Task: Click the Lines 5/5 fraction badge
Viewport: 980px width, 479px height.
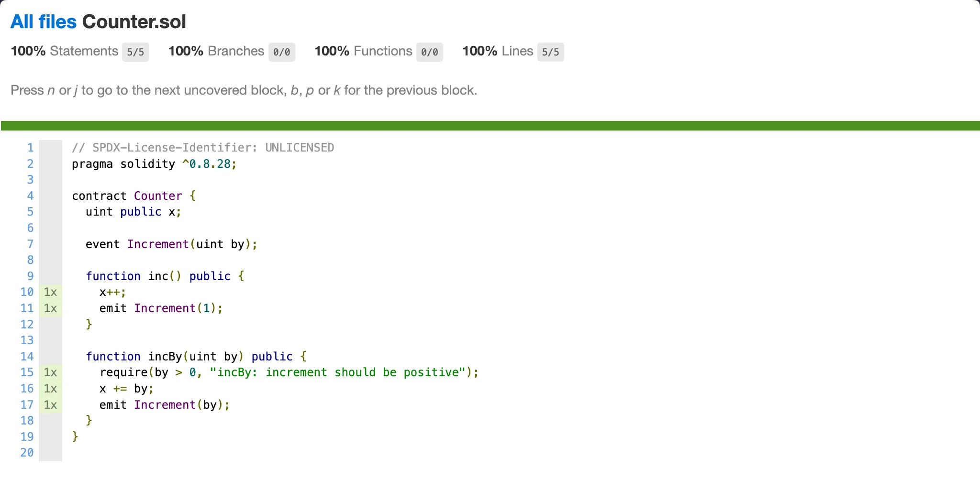Action: click(x=550, y=52)
